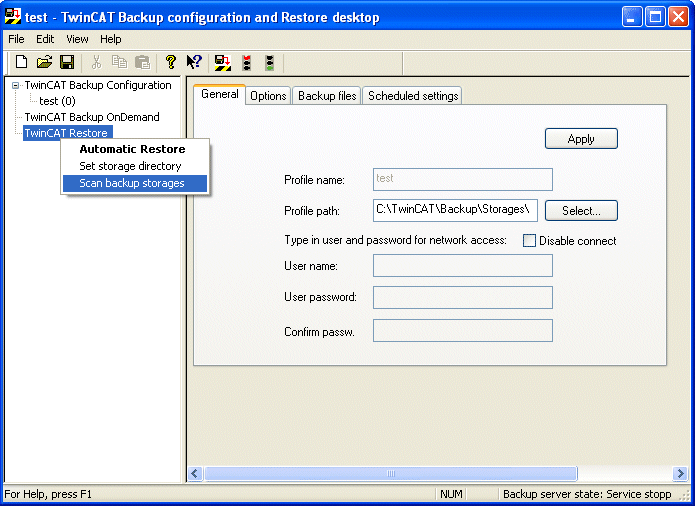Select TwinCAT Restore tree item
This screenshot has width=695, height=506.
click(x=68, y=133)
